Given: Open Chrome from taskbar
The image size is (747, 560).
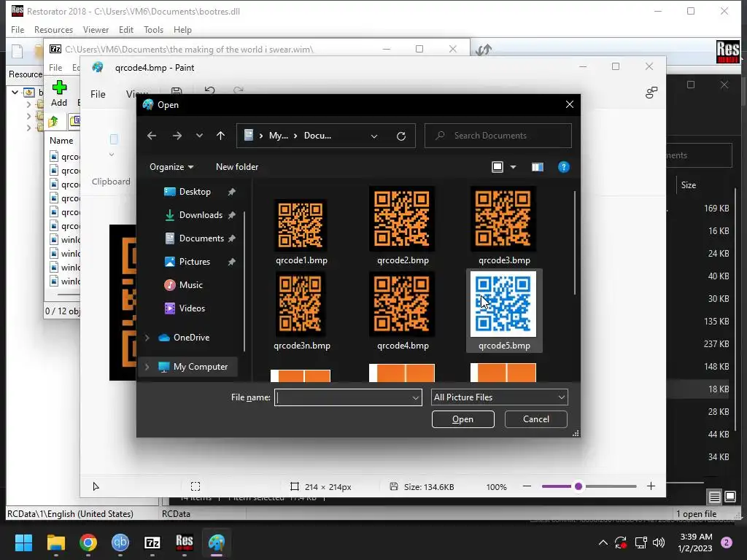Looking at the screenshot, I should pyautogui.click(x=88, y=542).
